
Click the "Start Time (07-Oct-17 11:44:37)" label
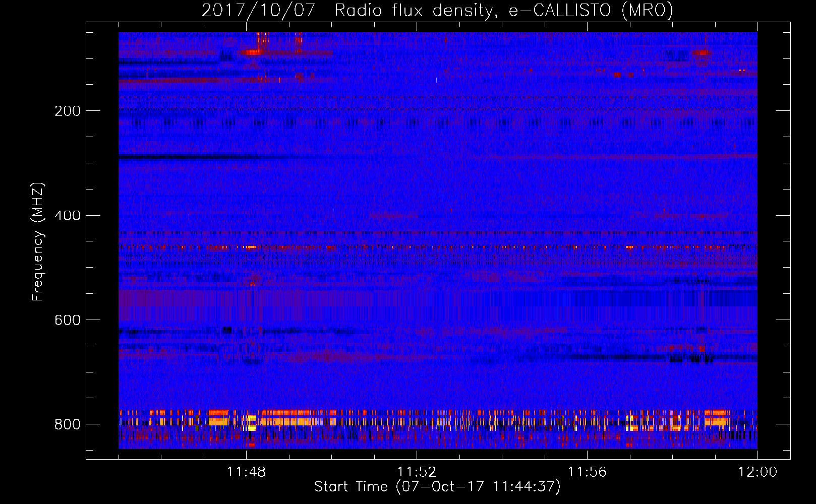tap(437, 487)
